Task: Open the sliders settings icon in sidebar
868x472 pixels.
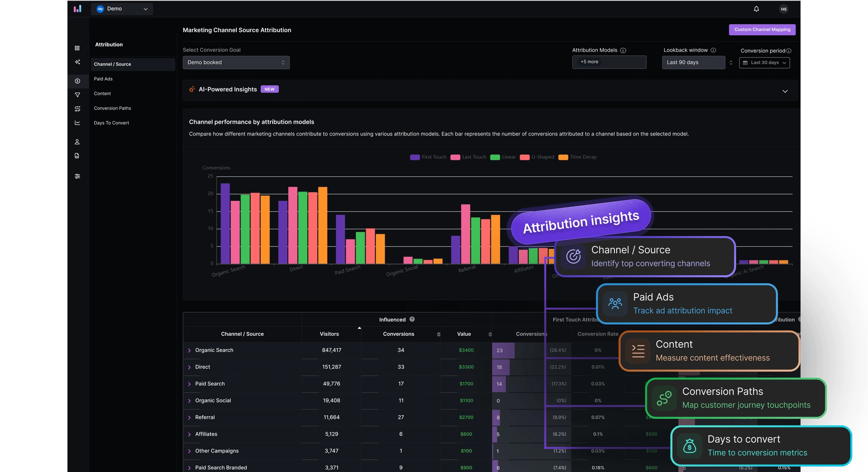Action: coord(77,176)
